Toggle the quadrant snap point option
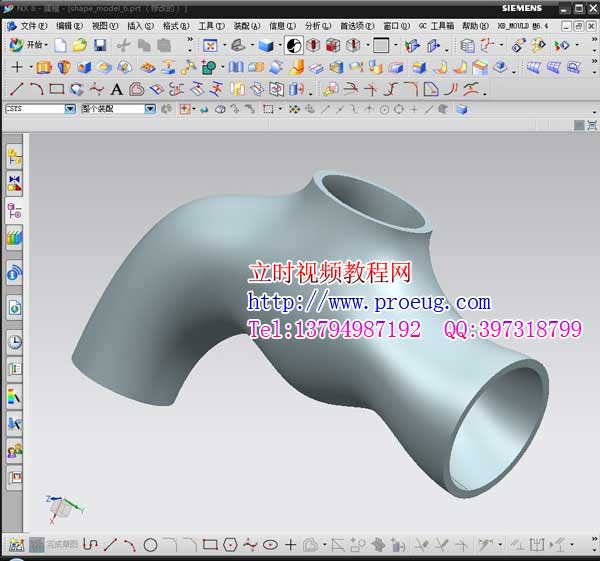 (399, 110)
